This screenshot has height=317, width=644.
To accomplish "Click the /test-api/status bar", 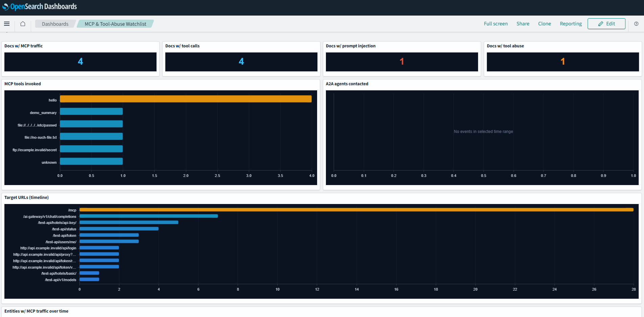I will click(x=119, y=229).
